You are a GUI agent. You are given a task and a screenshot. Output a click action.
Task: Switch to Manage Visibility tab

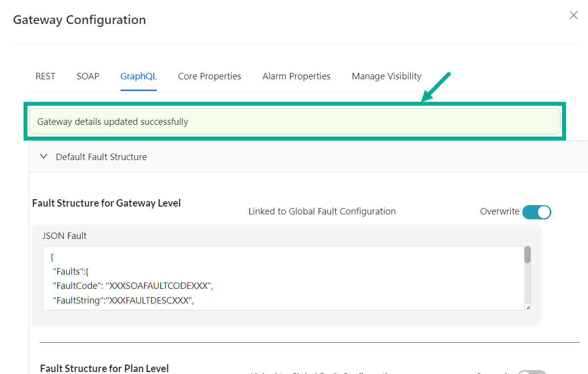tap(386, 76)
